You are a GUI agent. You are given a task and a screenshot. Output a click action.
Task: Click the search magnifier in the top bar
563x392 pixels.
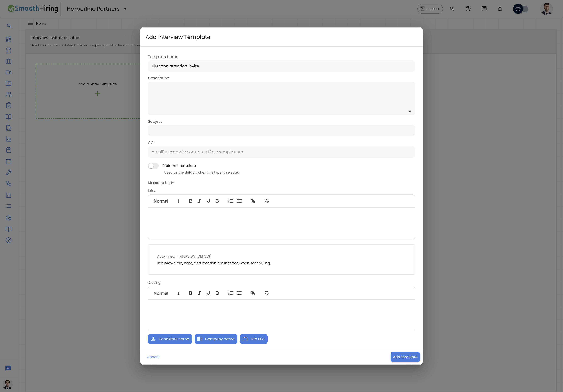point(452,9)
